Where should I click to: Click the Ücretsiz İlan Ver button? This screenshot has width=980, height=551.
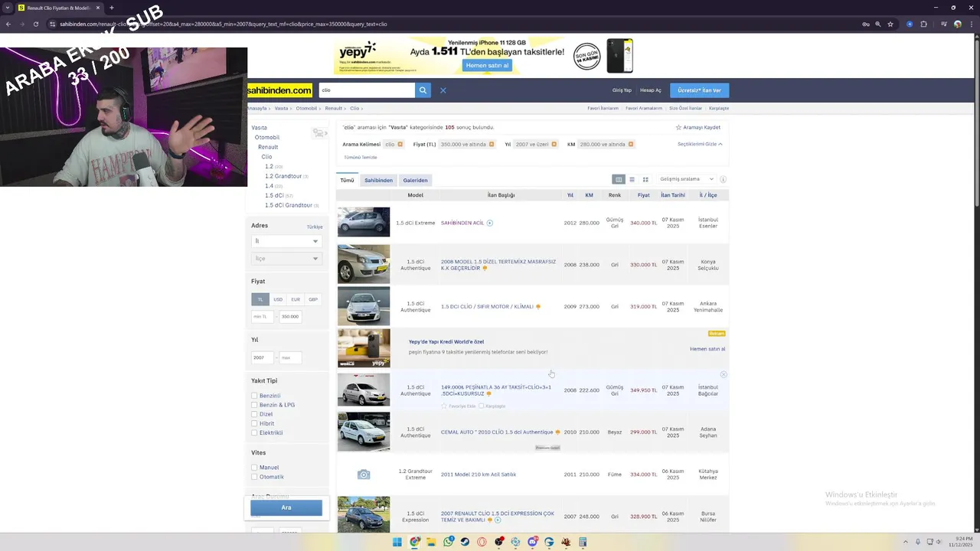(699, 90)
